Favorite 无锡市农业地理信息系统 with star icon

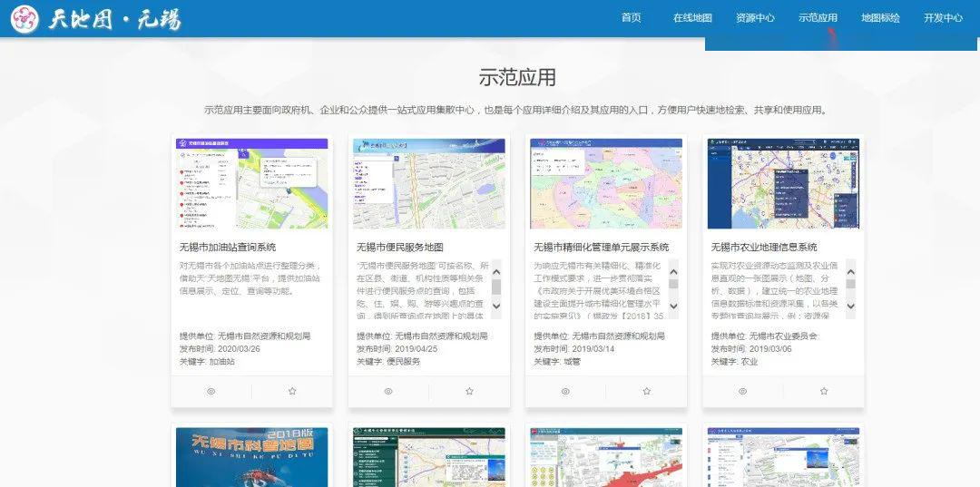[x=824, y=392]
